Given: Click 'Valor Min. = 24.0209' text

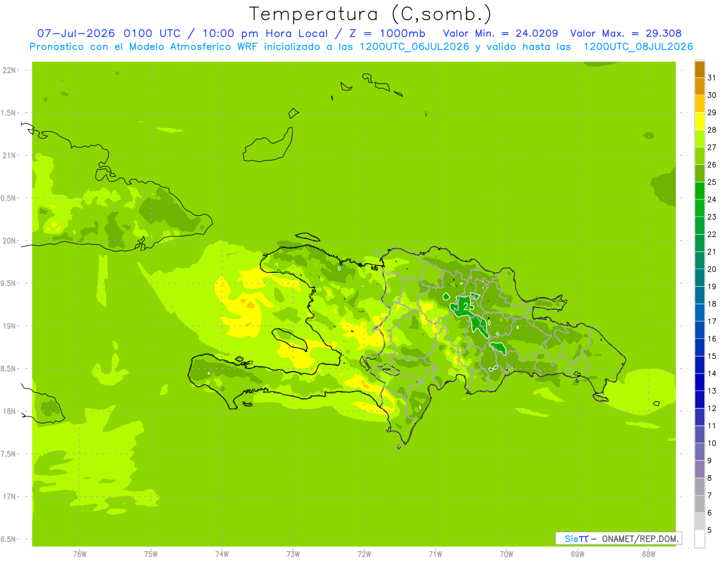Looking at the screenshot, I should coord(500,33).
